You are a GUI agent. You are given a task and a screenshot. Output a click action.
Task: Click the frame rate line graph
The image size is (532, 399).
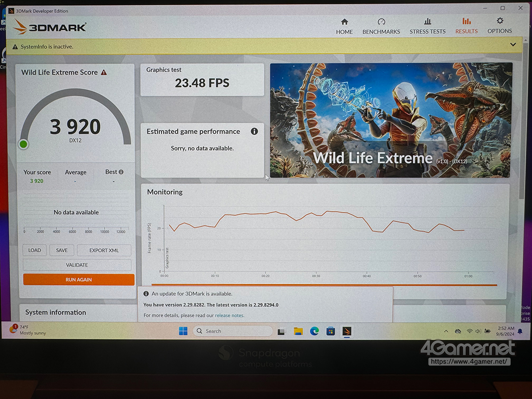point(317,222)
